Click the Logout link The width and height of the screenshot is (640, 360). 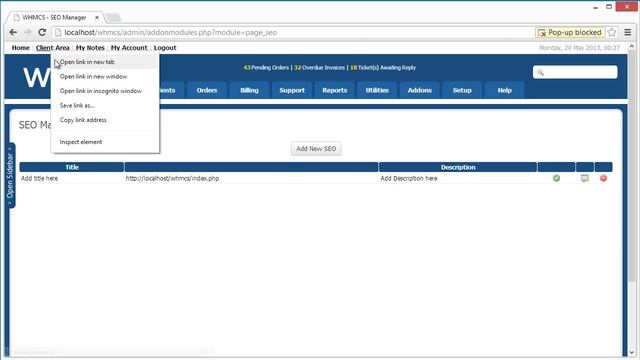coord(165,48)
